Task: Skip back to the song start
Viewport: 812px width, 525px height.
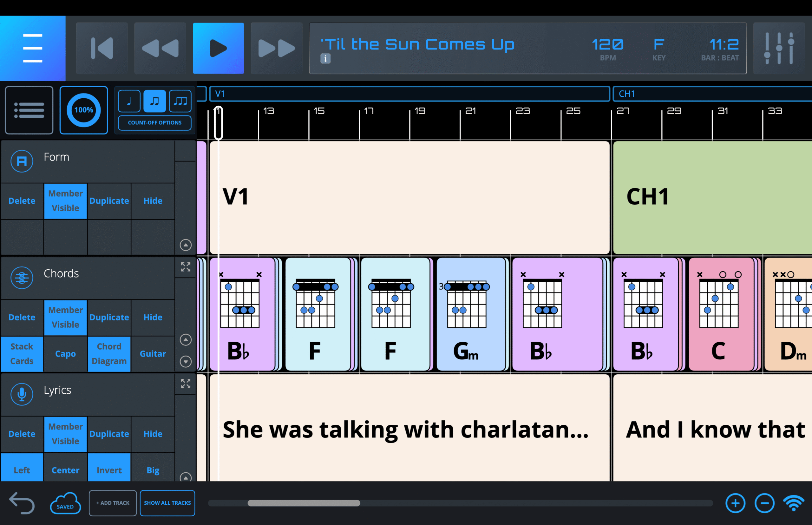Action: [102, 48]
